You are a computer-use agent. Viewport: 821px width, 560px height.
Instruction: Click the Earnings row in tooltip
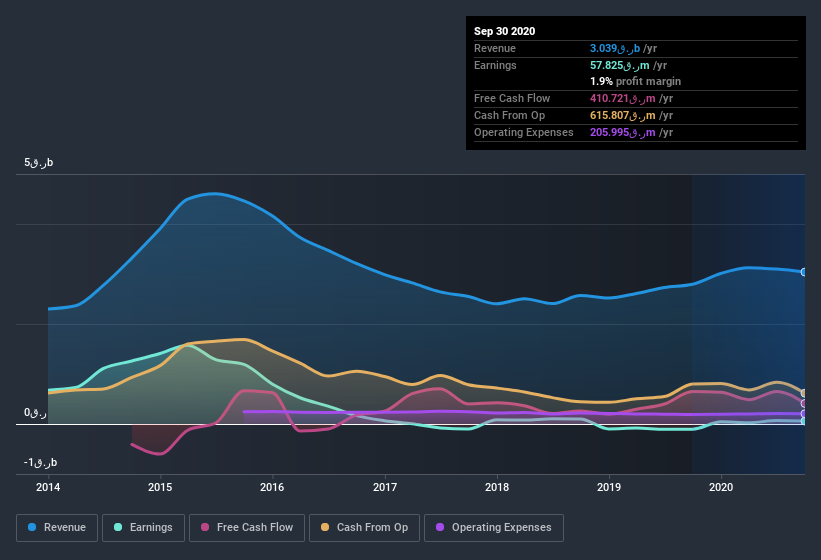(635, 64)
